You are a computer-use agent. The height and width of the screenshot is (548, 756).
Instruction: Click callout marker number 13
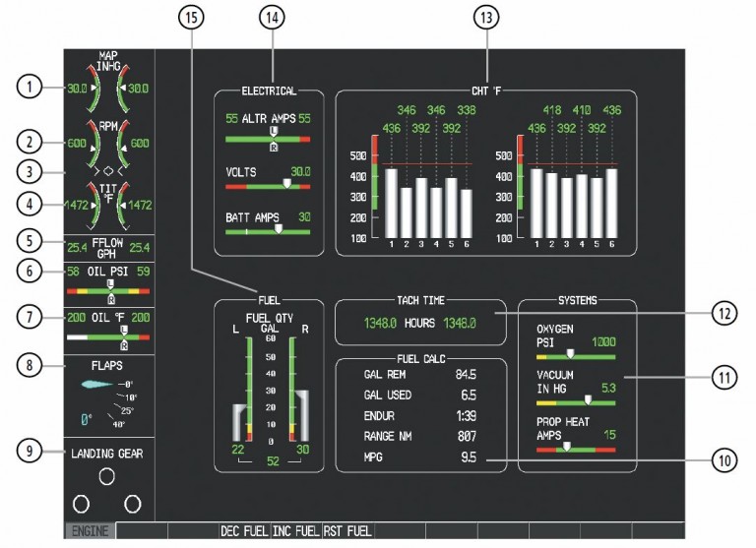pyautogui.click(x=484, y=16)
